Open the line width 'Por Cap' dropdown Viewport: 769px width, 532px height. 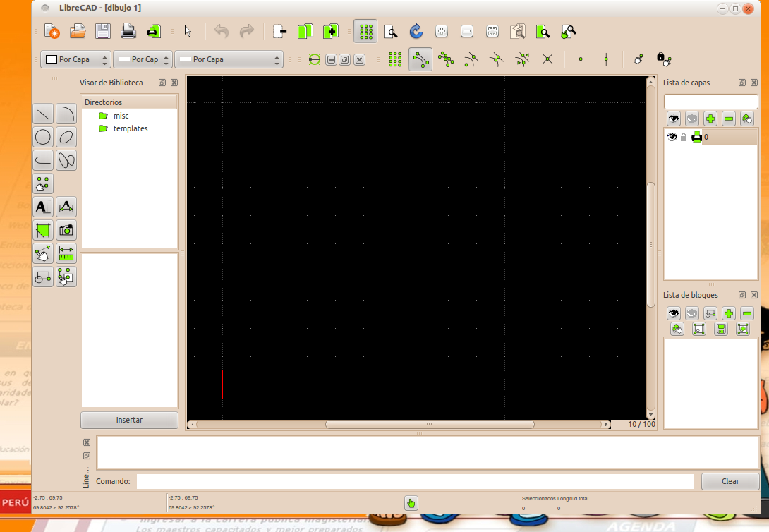tap(143, 59)
